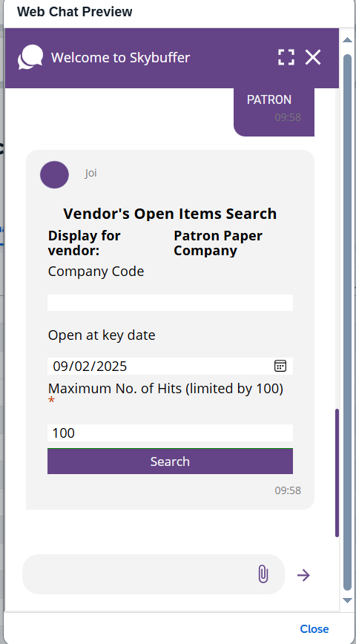Open the key date calendar picker

click(280, 366)
